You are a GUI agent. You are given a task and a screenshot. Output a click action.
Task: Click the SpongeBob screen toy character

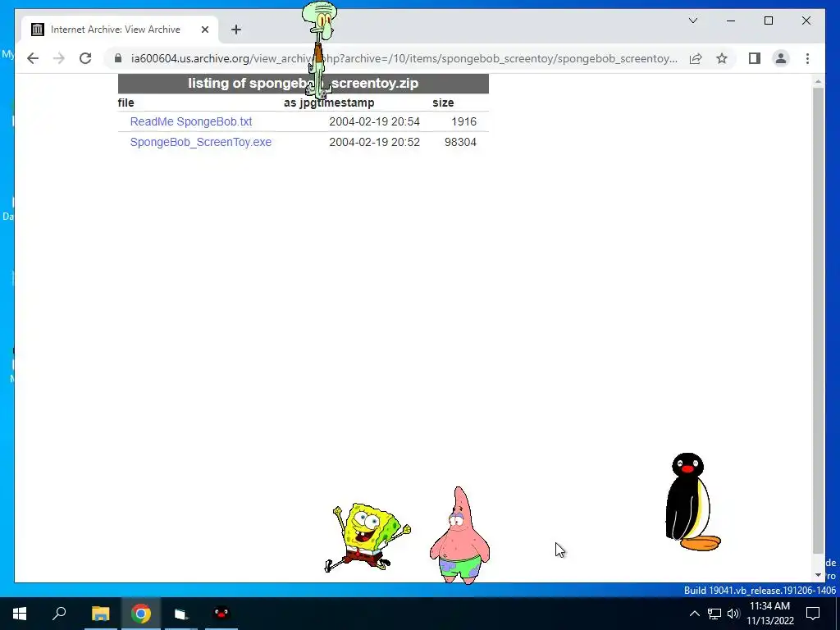(x=367, y=536)
